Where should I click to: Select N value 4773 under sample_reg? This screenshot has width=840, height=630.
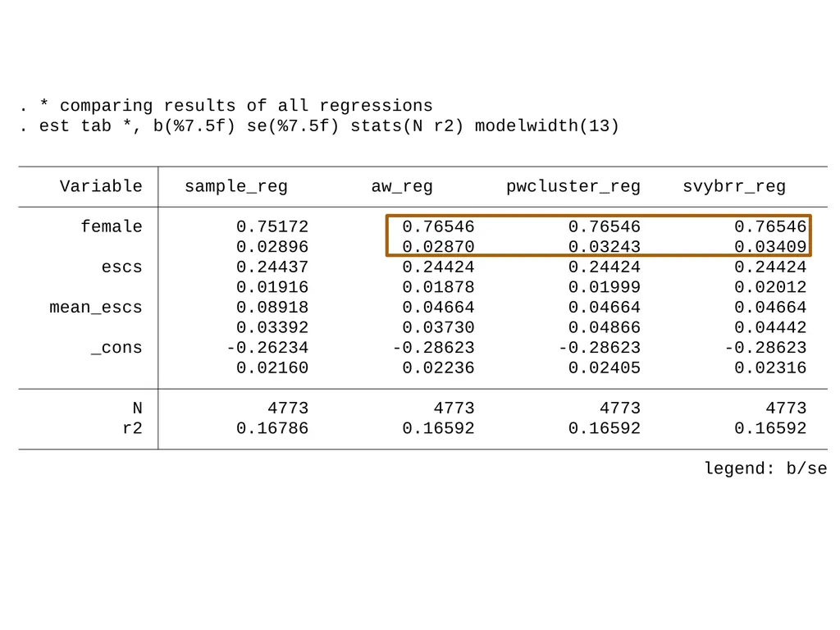coord(288,409)
